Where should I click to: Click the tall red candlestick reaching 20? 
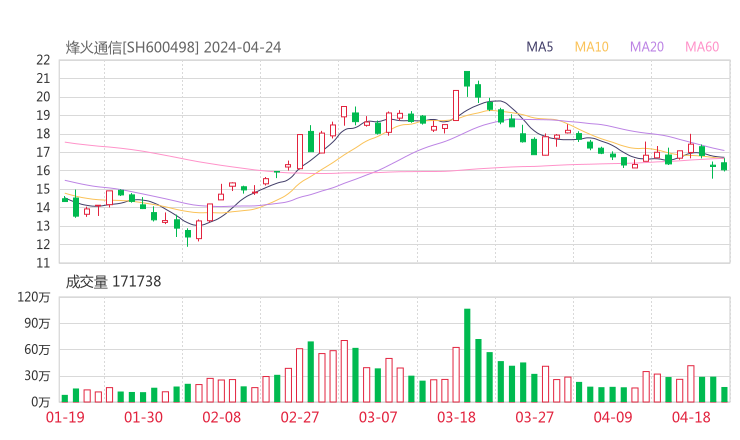[456, 105]
